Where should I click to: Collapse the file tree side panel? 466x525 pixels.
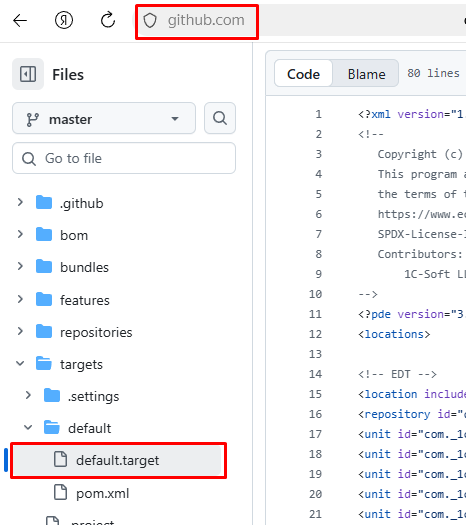28,74
